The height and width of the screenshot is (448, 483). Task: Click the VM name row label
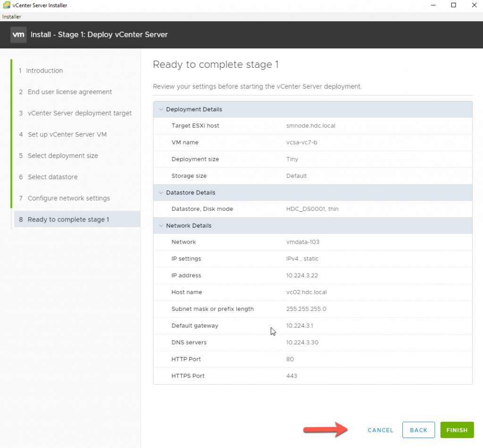(x=185, y=142)
